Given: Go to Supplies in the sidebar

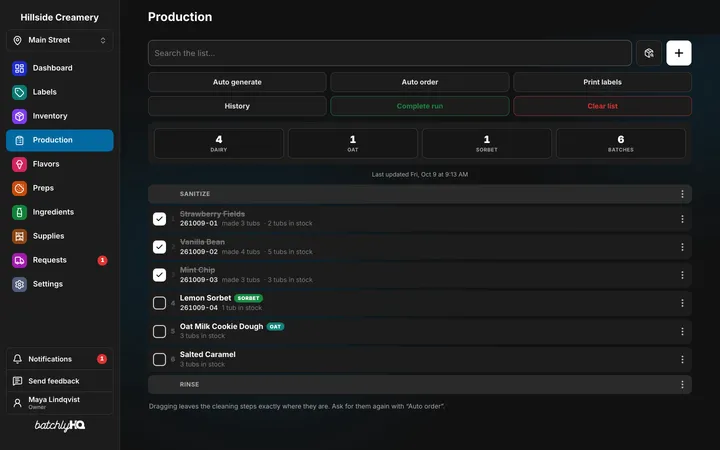Looking at the screenshot, I should tap(60, 236).
